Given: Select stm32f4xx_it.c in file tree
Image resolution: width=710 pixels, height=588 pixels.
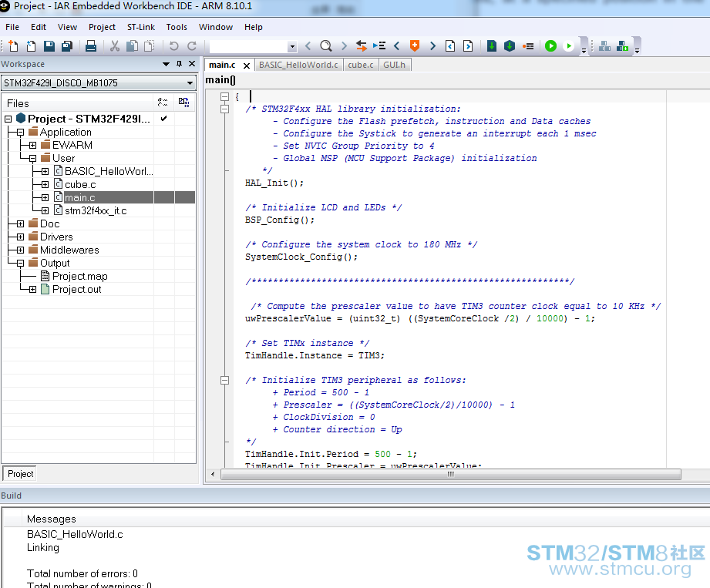Looking at the screenshot, I should click(96, 211).
